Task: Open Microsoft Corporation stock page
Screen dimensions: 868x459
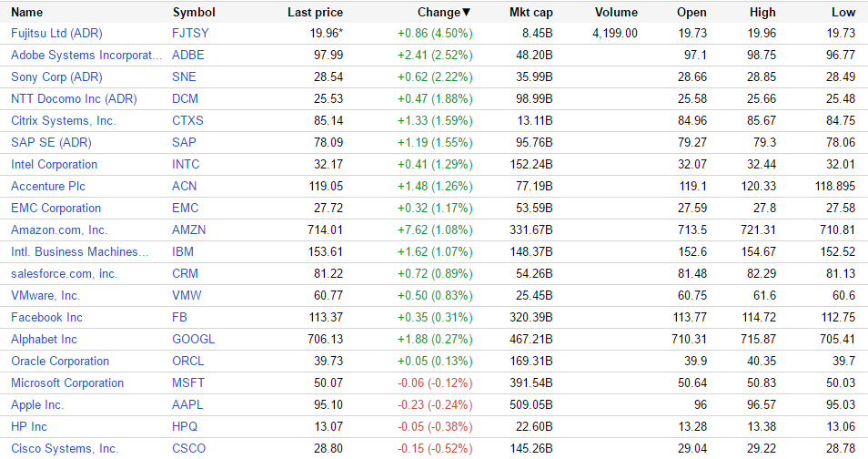Action: 67,382
